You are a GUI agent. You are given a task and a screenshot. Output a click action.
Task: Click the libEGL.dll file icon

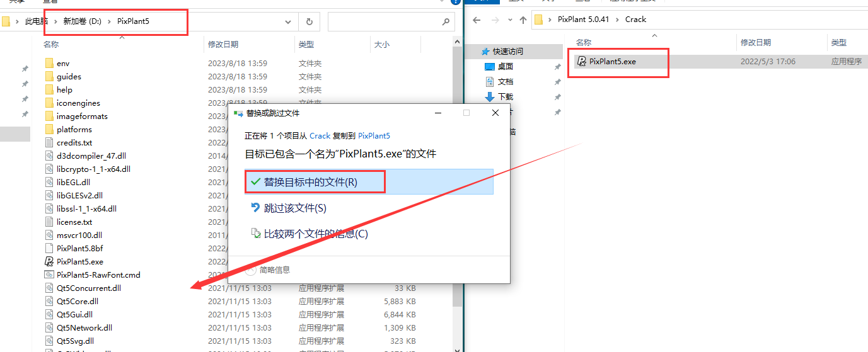coord(49,182)
